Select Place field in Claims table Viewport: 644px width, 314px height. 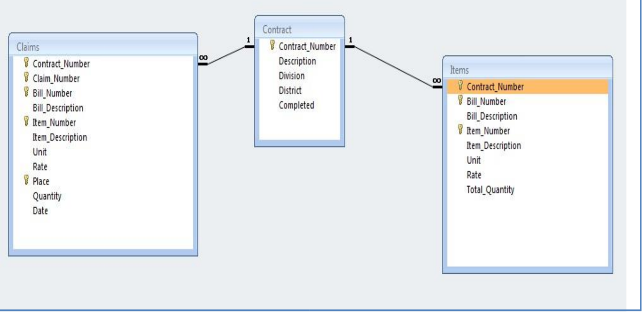click(x=41, y=181)
